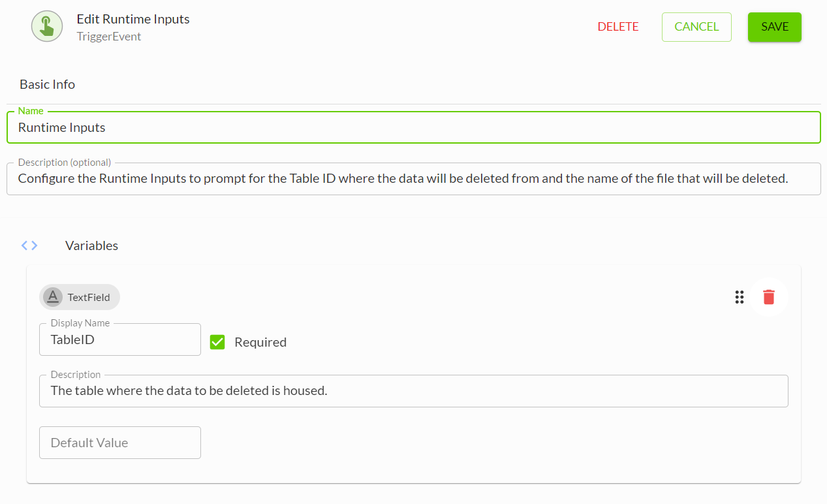
Task: Select the Variables section header
Action: click(x=91, y=245)
